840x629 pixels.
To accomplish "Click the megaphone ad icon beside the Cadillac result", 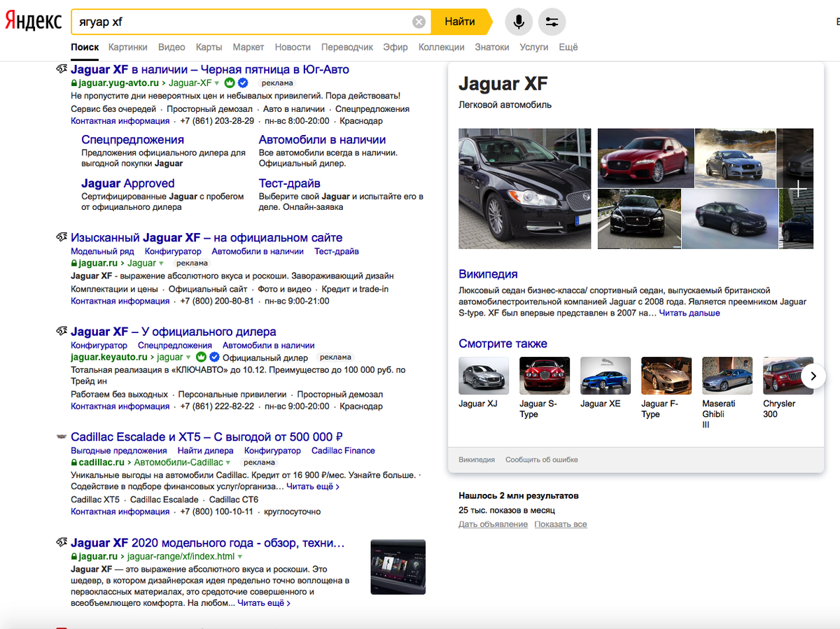I will [61, 435].
